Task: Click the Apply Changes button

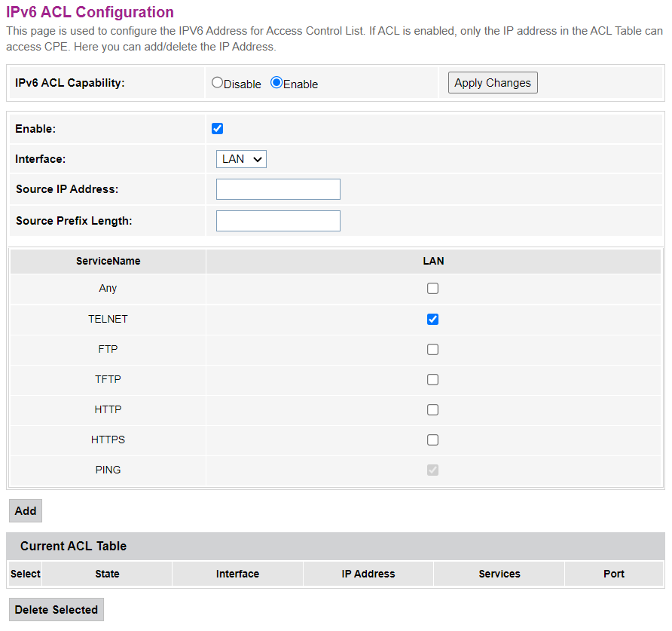Action: pos(493,83)
